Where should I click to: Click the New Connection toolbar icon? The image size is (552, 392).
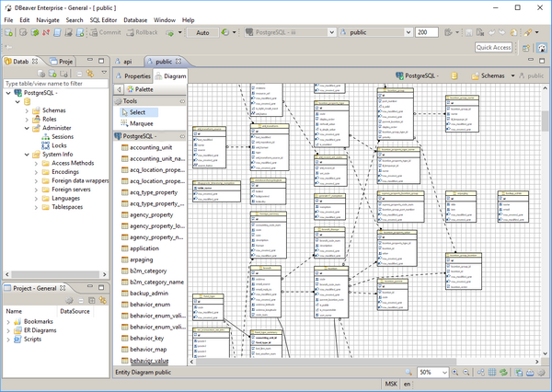click(x=8, y=33)
